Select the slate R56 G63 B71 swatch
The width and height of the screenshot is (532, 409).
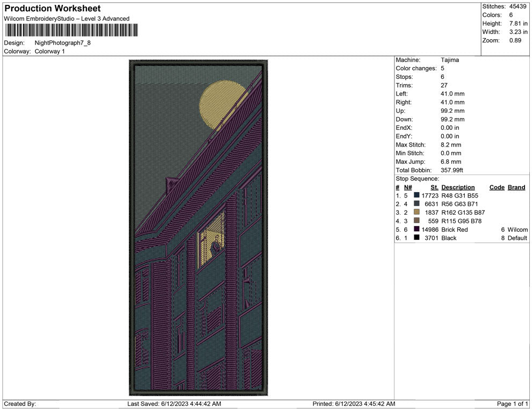coord(416,203)
